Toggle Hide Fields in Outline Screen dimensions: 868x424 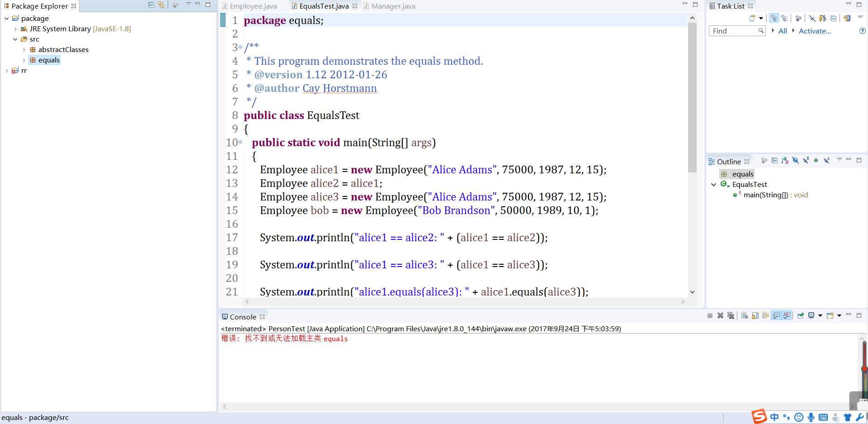pos(795,160)
